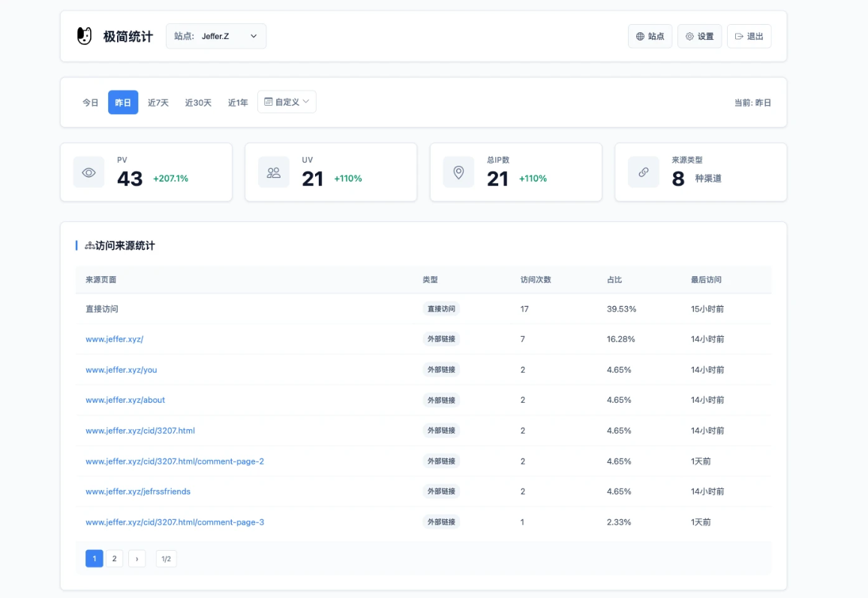This screenshot has height=598, width=868.
Task: Click the 来源类型 link chain icon
Action: click(644, 173)
